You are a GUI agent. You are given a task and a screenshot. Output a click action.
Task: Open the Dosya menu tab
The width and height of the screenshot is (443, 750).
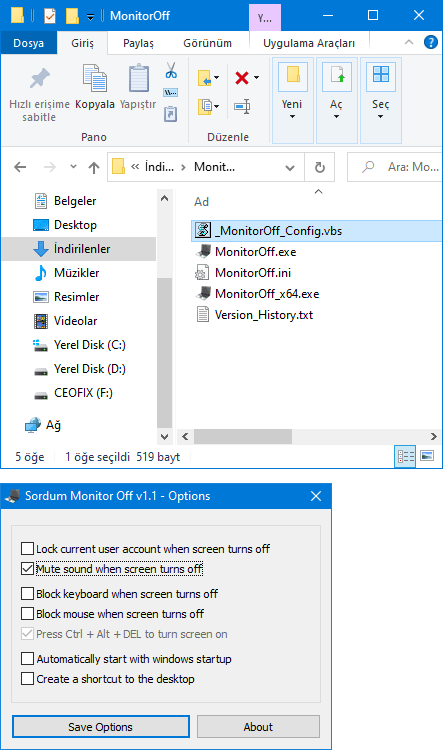tap(29, 44)
